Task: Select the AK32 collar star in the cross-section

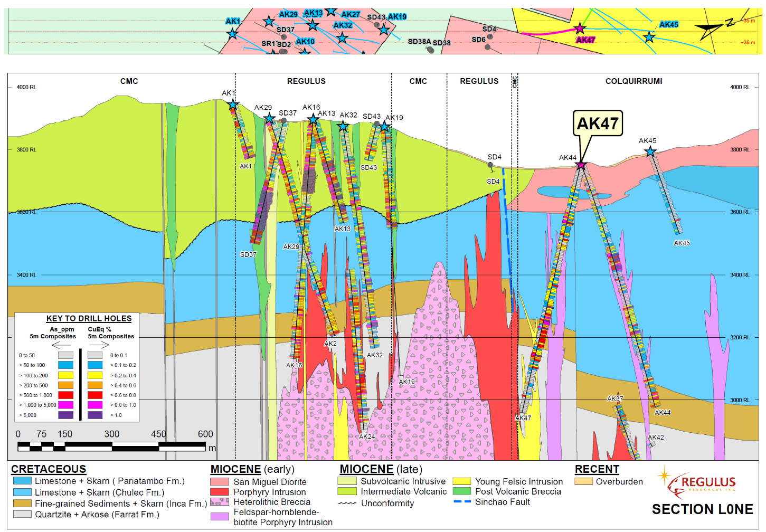Action: pyautogui.click(x=343, y=126)
